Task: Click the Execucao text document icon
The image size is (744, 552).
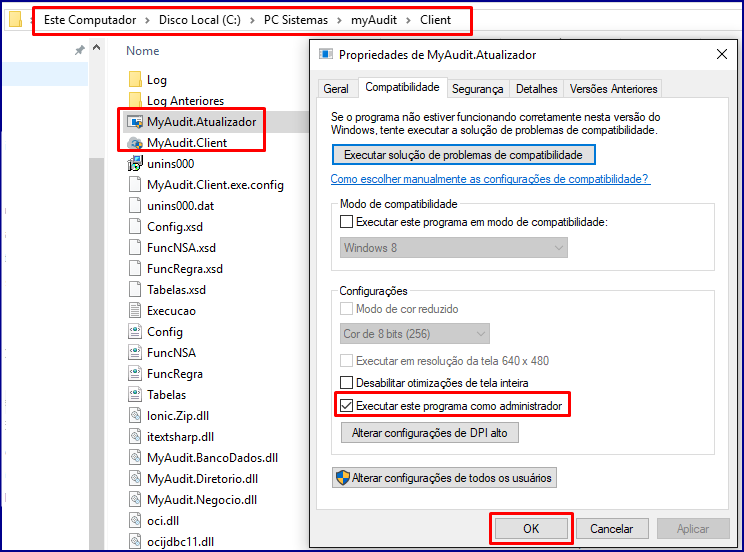Action: [x=135, y=310]
